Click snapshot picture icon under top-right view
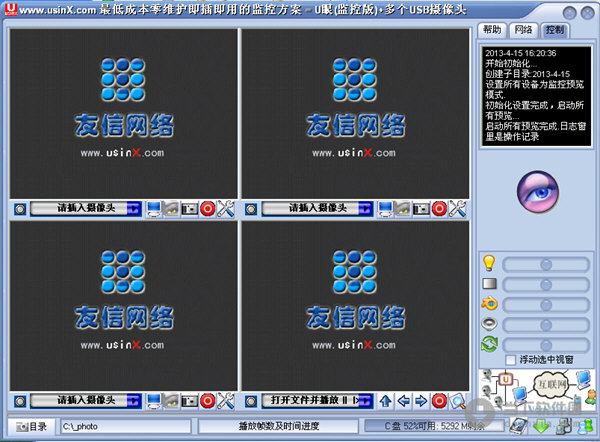Image resolution: width=600 pixels, height=442 pixels. (x=403, y=209)
